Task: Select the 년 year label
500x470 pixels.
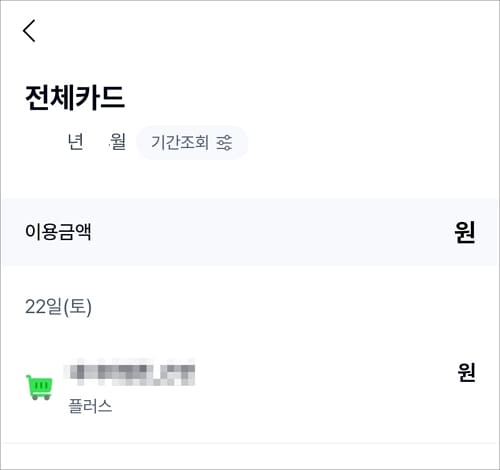Action: [75, 142]
